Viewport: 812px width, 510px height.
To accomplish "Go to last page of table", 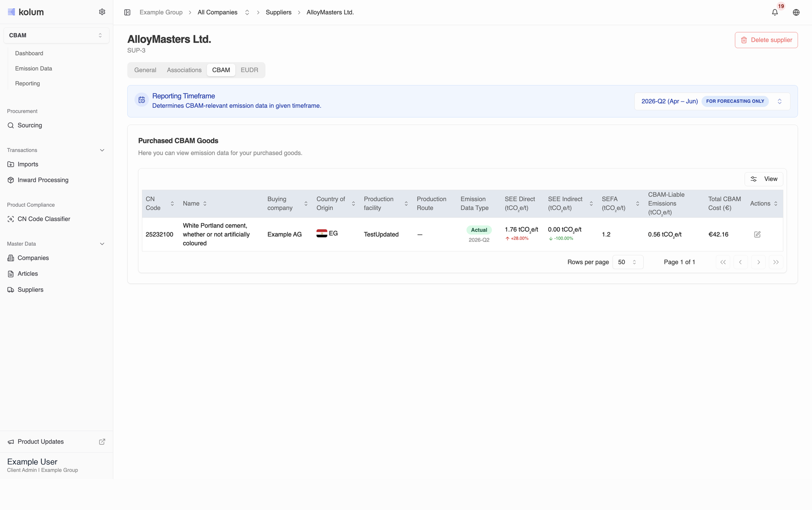I will (x=776, y=262).
